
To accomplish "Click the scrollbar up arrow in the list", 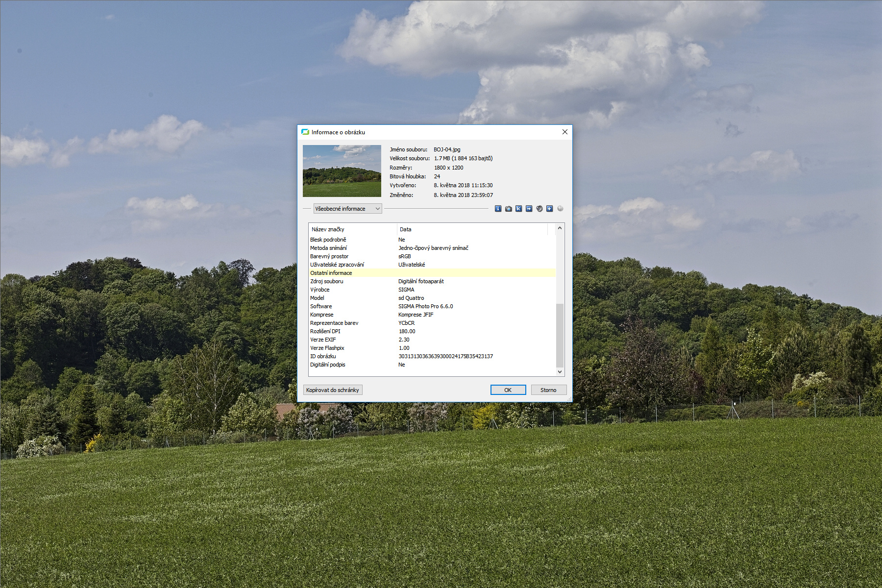I will coord(560,228).
